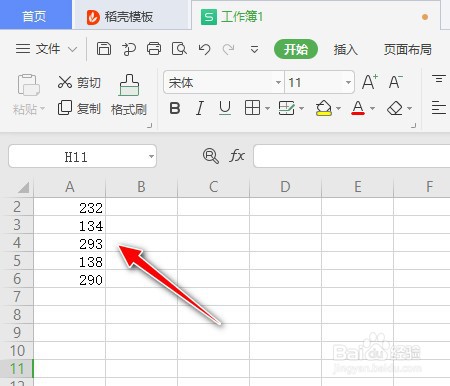
Task: Expand the fill color palette arrow
Action: coord(338,108)
